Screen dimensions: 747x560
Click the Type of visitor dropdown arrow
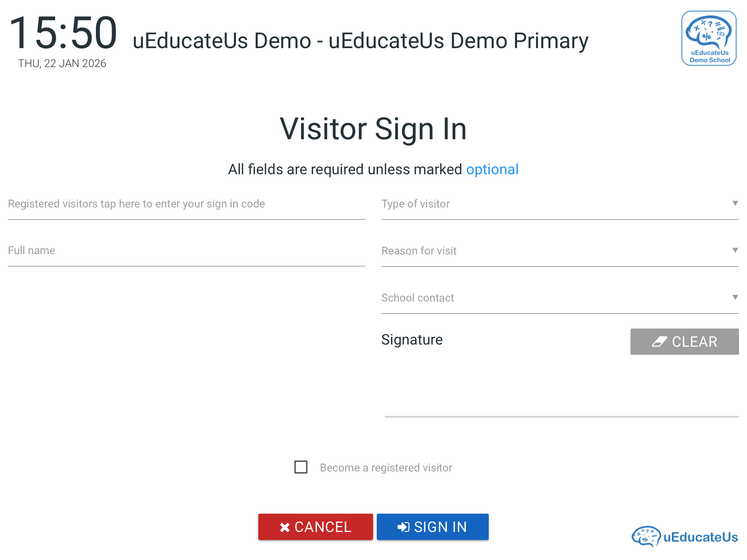point(735,203)
